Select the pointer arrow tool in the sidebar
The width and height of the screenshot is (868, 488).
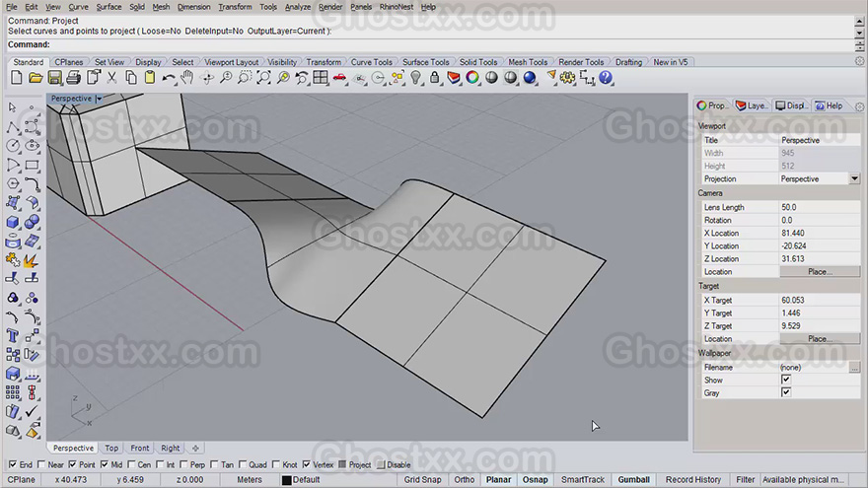[12, 107]
